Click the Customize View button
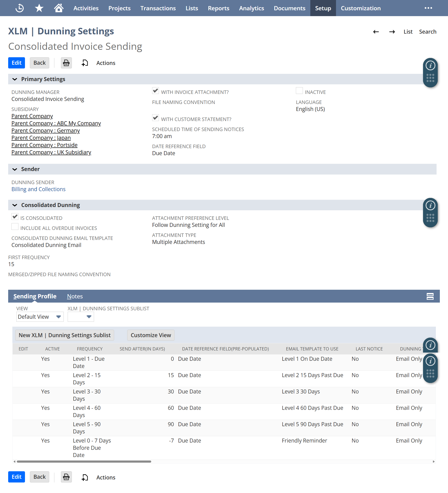The width and height of the screenshot is (448, 493). [x=151, y=335]
